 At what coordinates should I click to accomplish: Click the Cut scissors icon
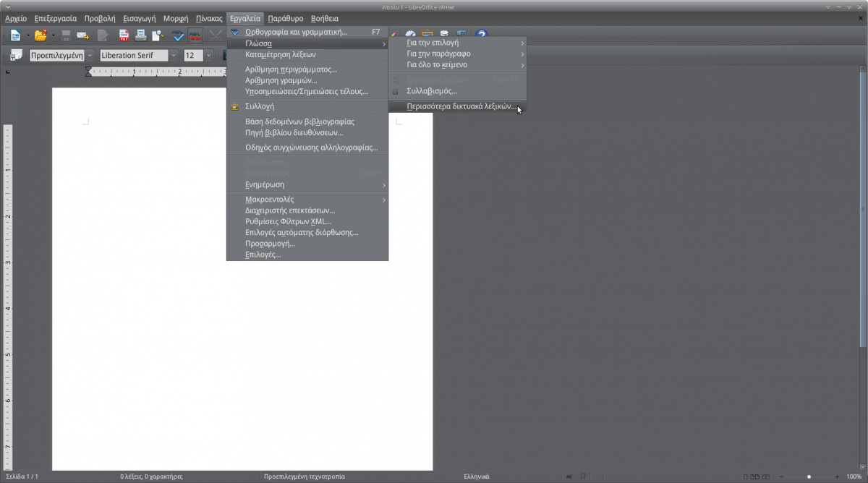pyautogui.click(x=215, y=35)
